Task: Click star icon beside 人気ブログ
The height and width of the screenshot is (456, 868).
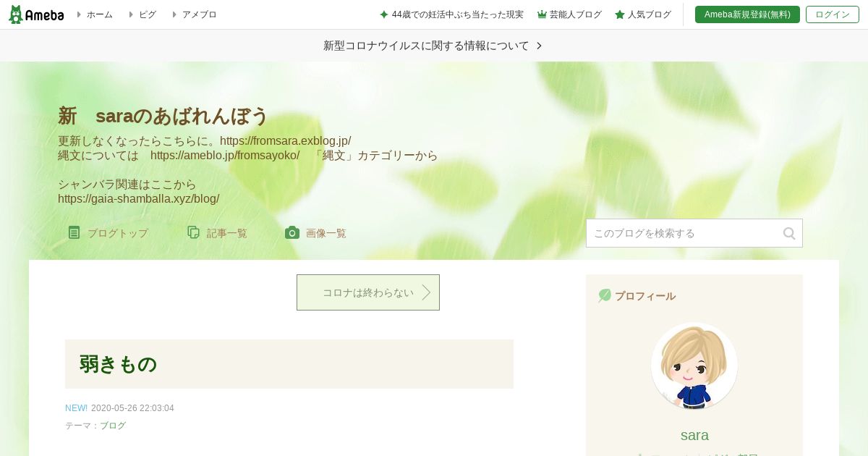Action: 620,14
